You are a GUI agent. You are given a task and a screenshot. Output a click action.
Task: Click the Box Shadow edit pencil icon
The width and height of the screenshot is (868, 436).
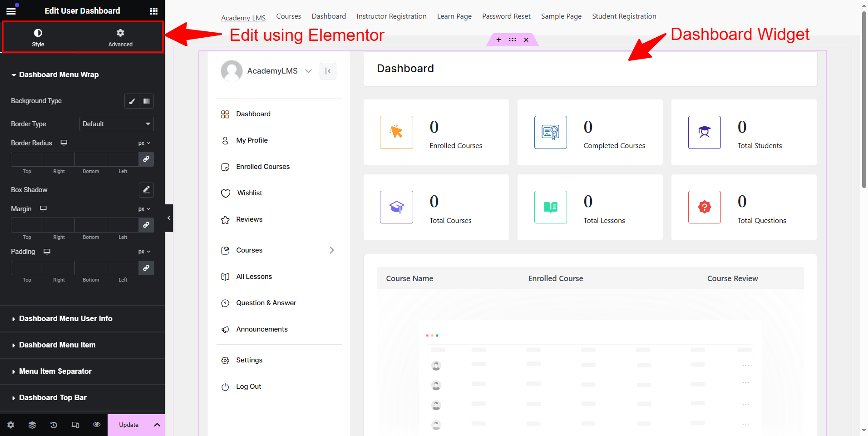(x=146, y=190)
